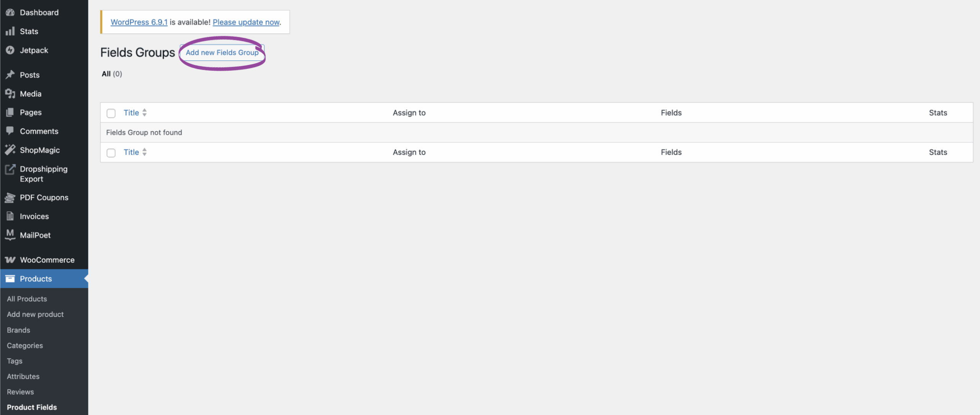Open the WordPress 6.9.1 release link

click(x=139, y=22)
